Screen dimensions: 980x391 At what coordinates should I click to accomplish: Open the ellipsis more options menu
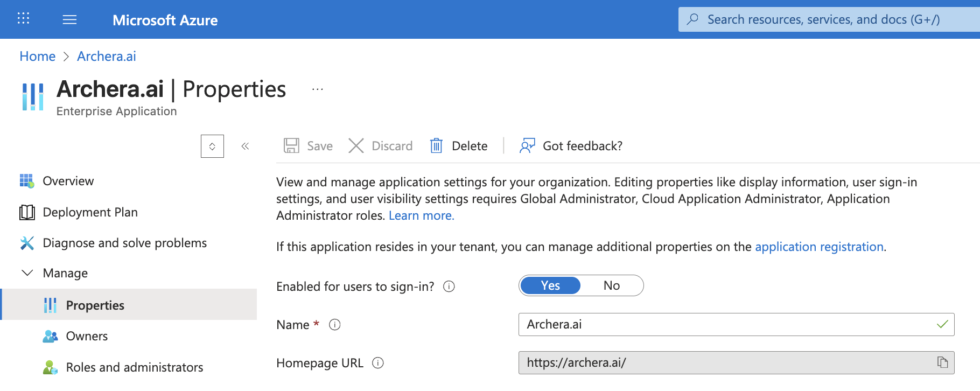[318, 89]
